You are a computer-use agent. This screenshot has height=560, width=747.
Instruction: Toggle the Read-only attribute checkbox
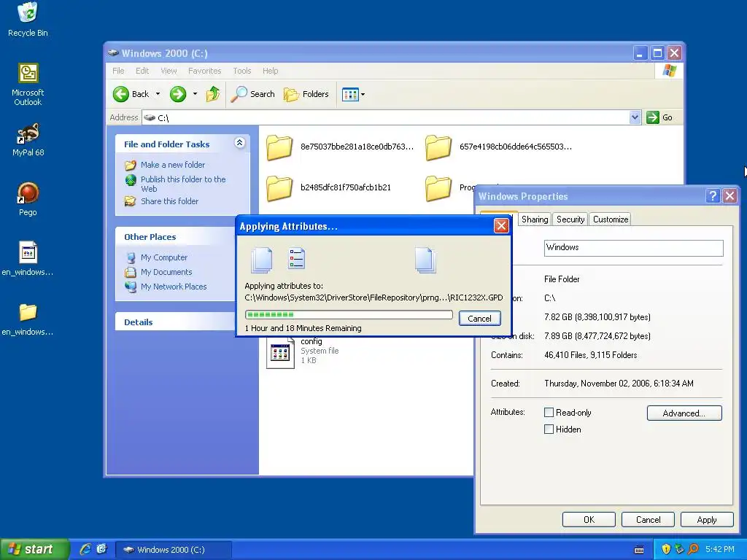(x=549, y=413)
